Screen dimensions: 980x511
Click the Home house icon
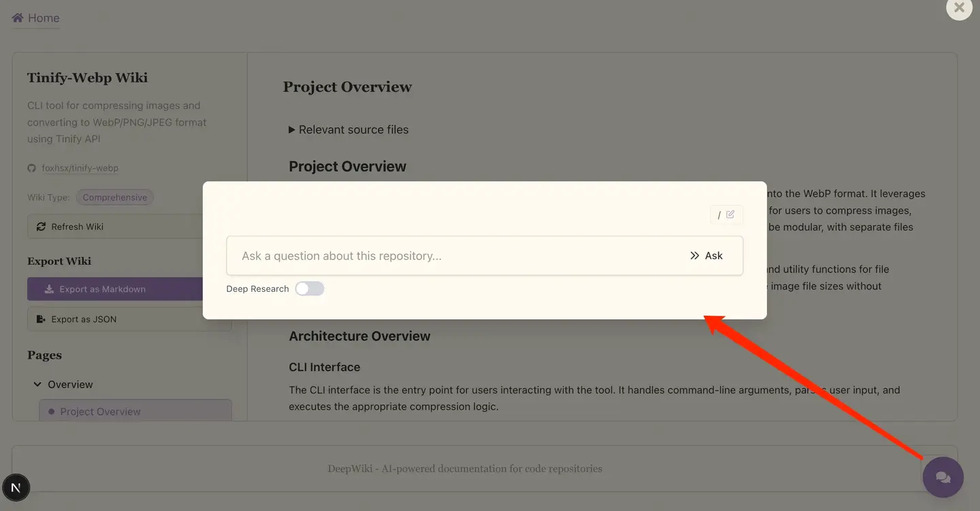tap(18, 18)
